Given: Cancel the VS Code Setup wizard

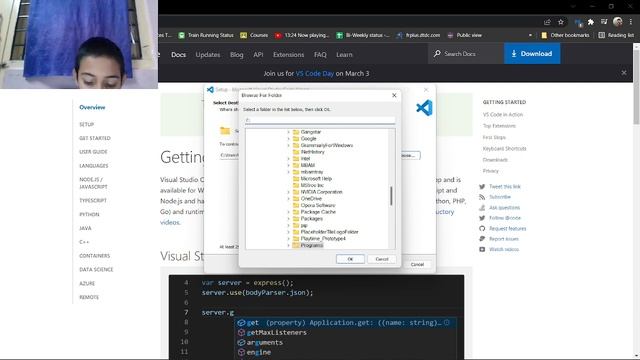Looking at the screenshot, I should pyautogui.click(x=417, y=264).
